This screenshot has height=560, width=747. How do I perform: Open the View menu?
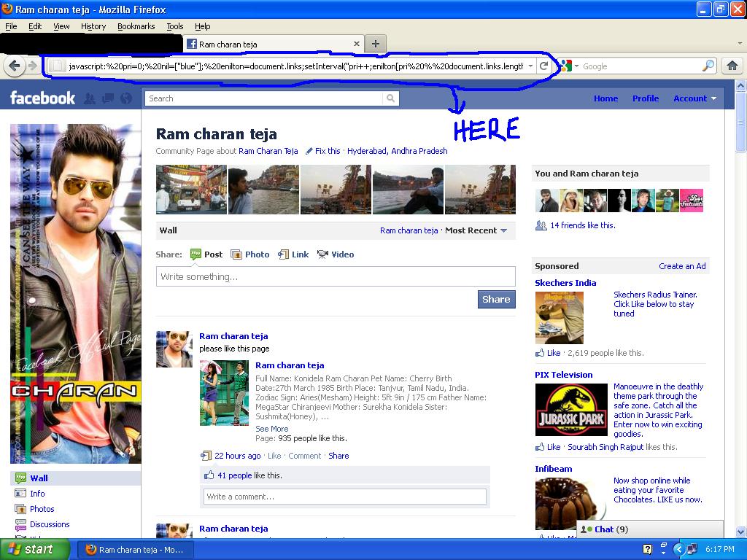61,26
